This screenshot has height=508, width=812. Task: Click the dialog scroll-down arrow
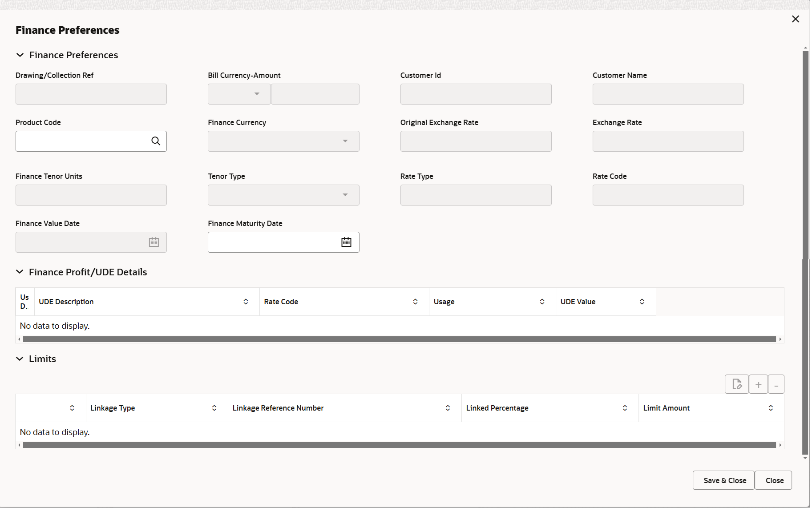(x=805, y=458)
